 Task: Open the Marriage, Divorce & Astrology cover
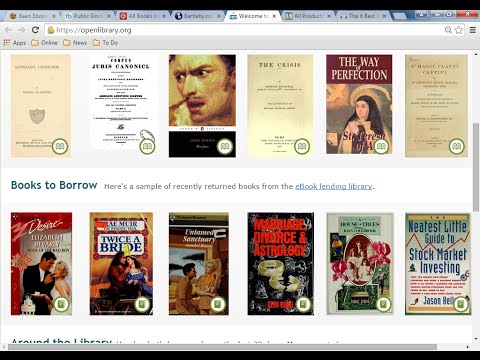pos(281,264)
